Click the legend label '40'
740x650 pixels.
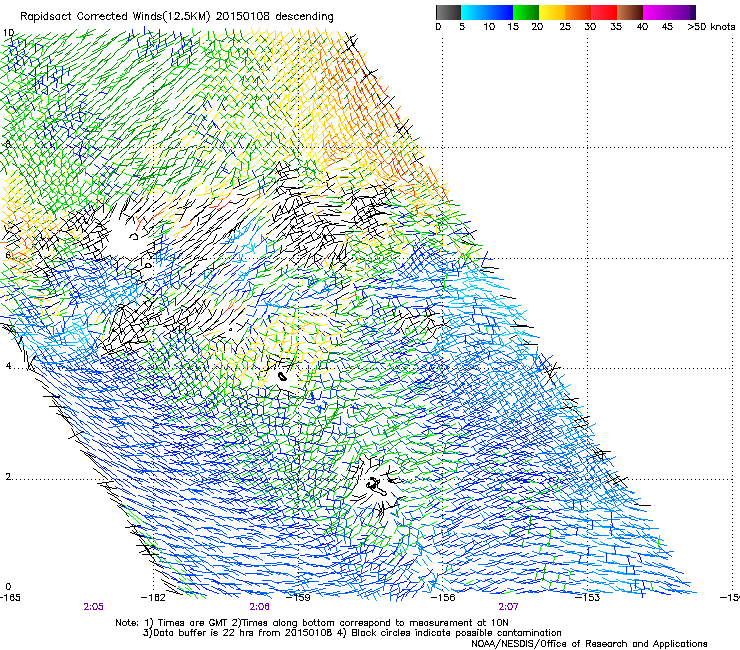[642, 27]
